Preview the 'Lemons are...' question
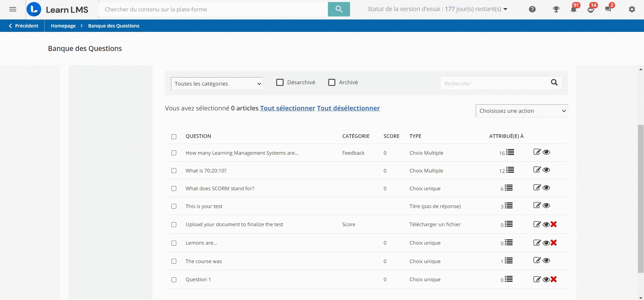The width and height of the screenshot is (644, 300). tap(546, 243)
